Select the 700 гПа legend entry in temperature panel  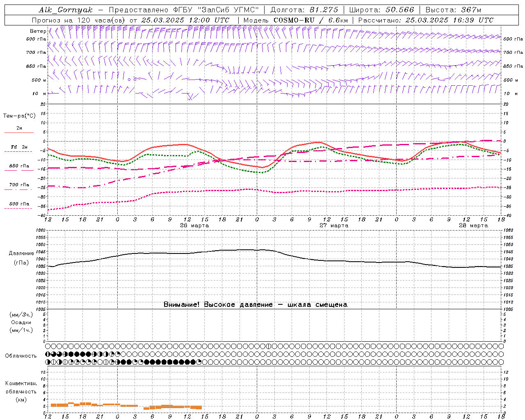coord(19,185)
